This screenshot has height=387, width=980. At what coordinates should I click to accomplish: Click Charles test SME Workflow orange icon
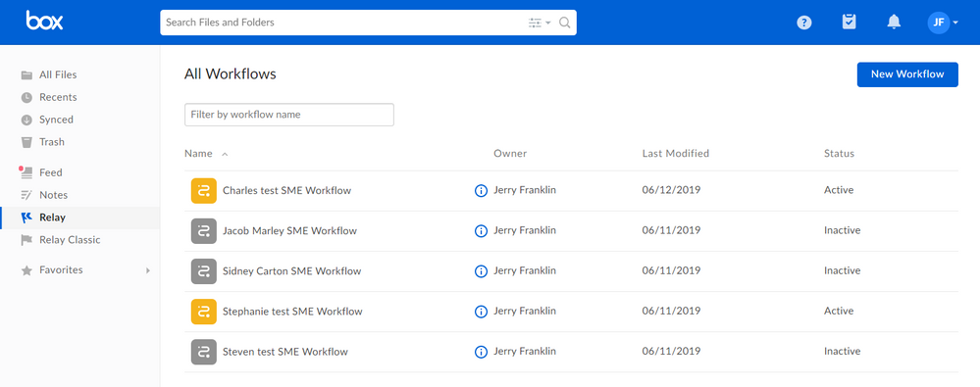coord(204,190)
